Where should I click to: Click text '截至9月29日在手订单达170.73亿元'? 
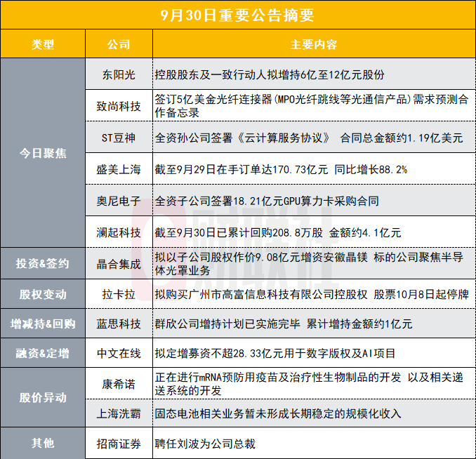pyautogui.click(x=242, y=169)
